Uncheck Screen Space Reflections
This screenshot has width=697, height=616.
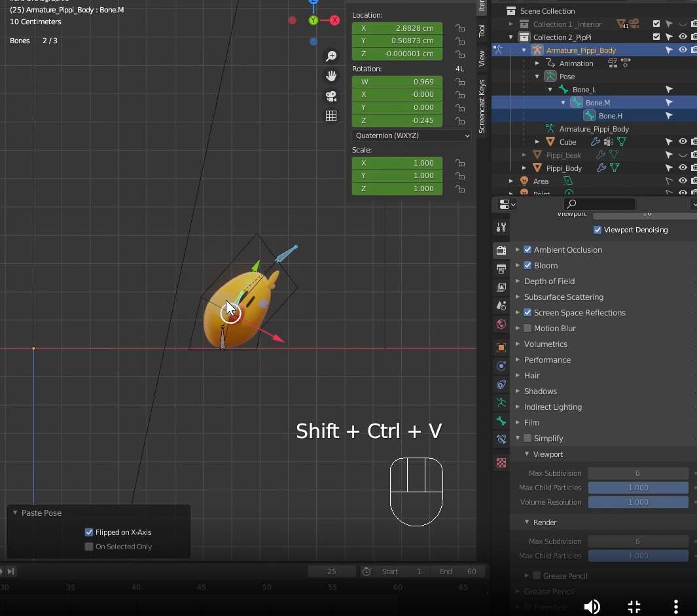tap(527, 313)
